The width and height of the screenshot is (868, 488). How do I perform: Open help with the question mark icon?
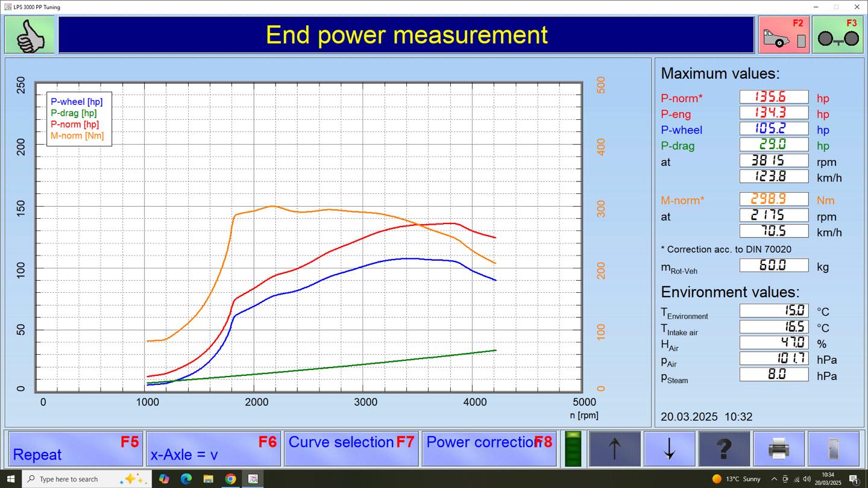[x=725, y=449]
